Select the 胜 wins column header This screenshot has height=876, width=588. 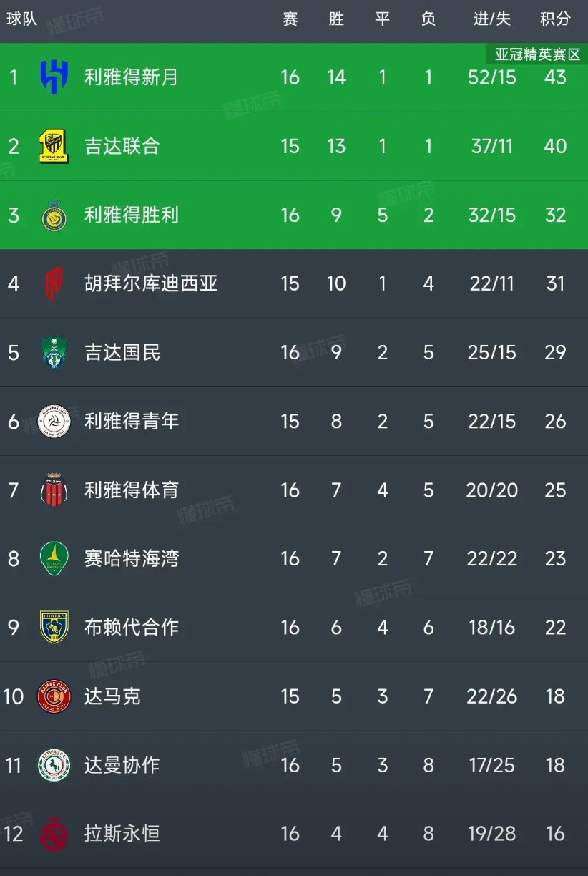(x=336, y=19)
